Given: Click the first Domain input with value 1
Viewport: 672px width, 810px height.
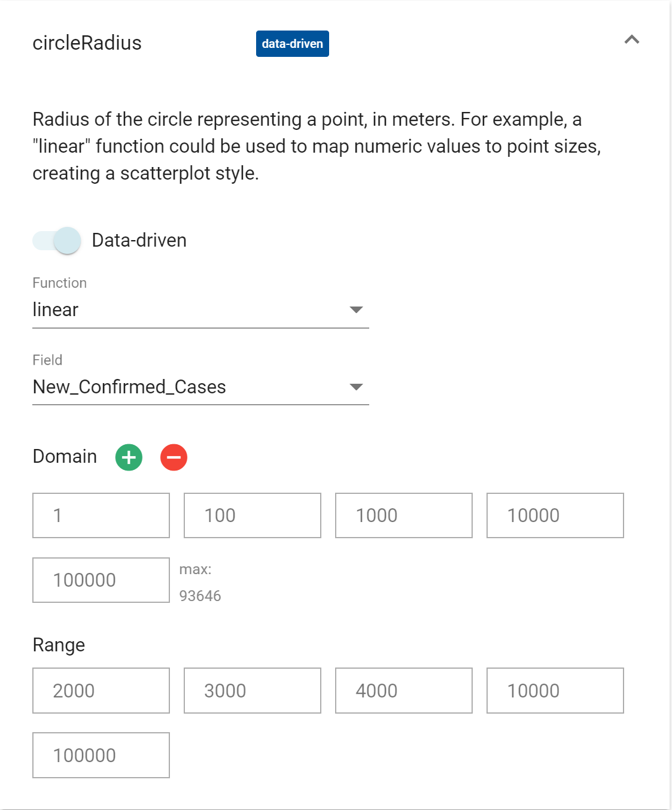Looking at the screenshot, I should 101,515.
